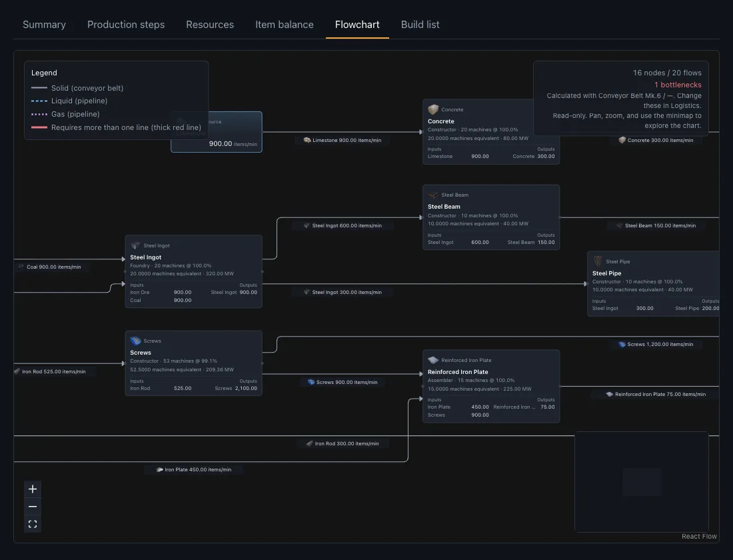Click Screws icon on 900.00 flow label
Viewport: 733px width, 560px height.
(311, 382)
